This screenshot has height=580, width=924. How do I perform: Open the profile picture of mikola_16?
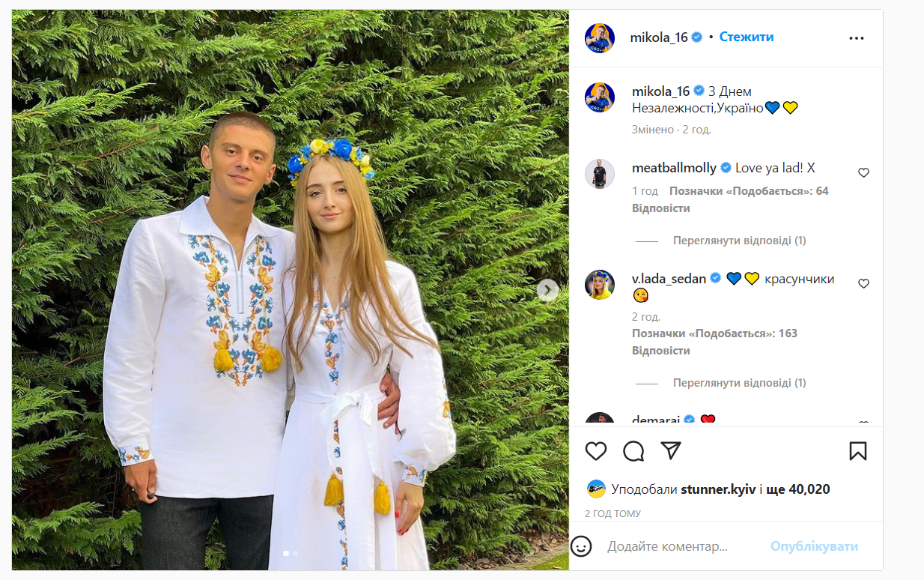click(x=598, y=37)
